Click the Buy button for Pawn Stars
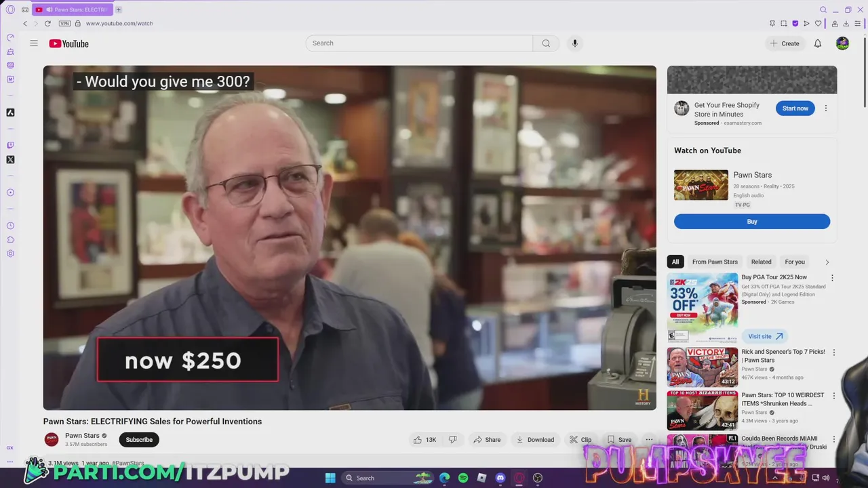The width and height of the screenshot is (868, 488). click(751, 222)
